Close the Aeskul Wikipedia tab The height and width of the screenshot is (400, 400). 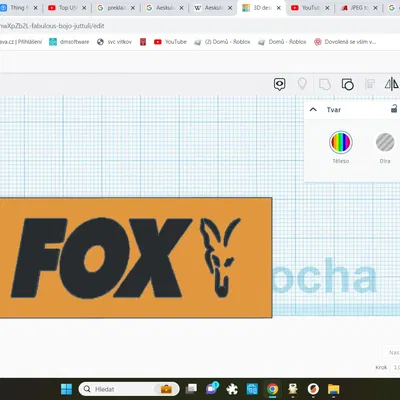230,8
